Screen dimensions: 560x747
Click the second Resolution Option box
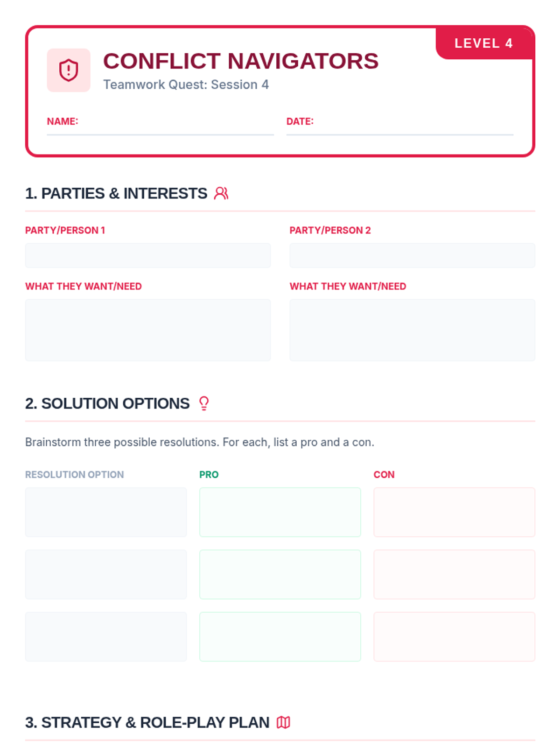click(x=106, y=574)
